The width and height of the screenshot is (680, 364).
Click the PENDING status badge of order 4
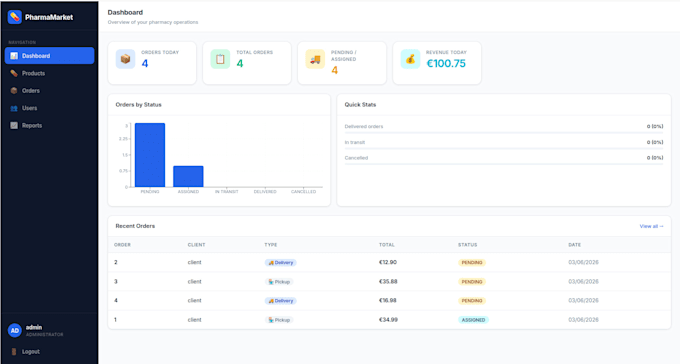point(472,301)
